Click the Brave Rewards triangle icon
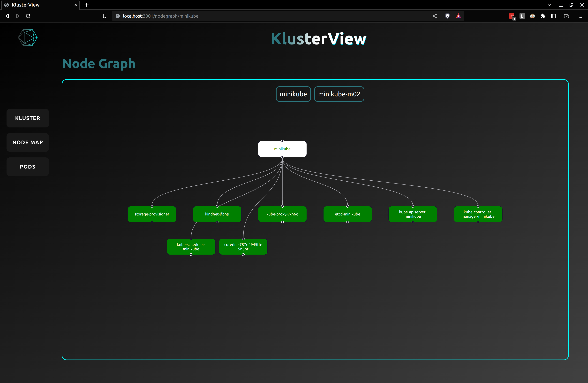Screen dimensions: 588x383 458,16
